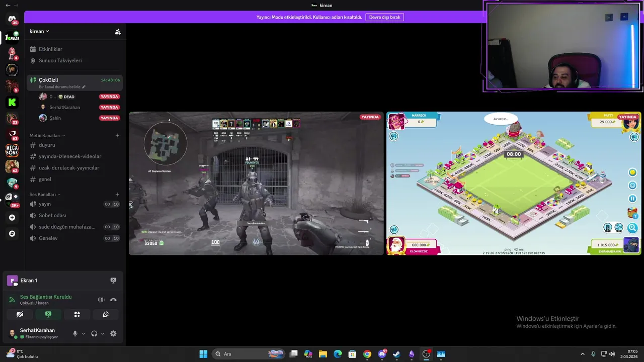Select user SerhatKarahan in voice list
Viewport: 644px width, 362px height.
click(64, 107)
